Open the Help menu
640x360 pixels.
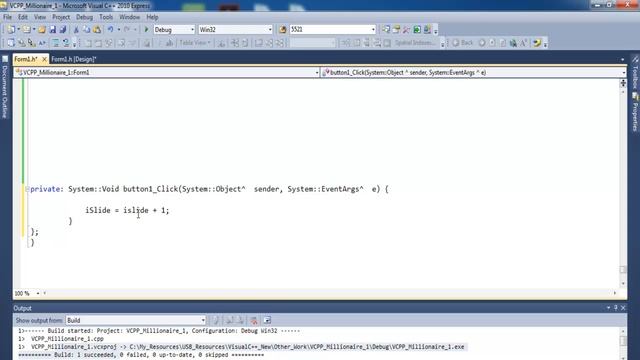pos(152,17)
